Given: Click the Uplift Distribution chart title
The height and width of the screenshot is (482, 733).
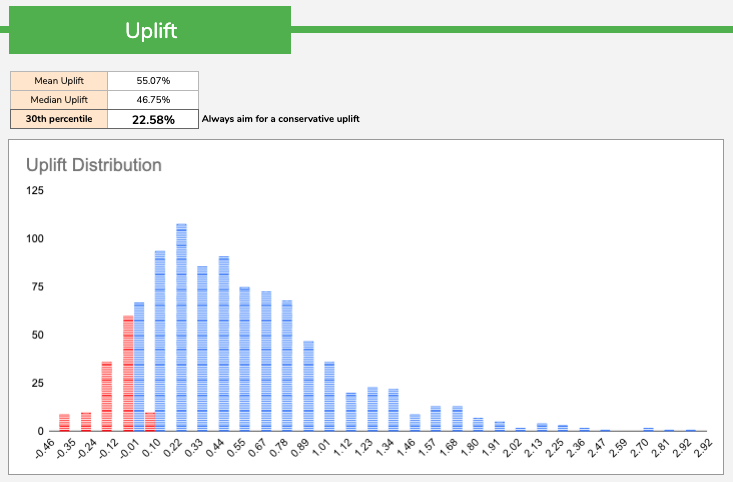Looking at the screenshot, I should [x=94, y=165].
